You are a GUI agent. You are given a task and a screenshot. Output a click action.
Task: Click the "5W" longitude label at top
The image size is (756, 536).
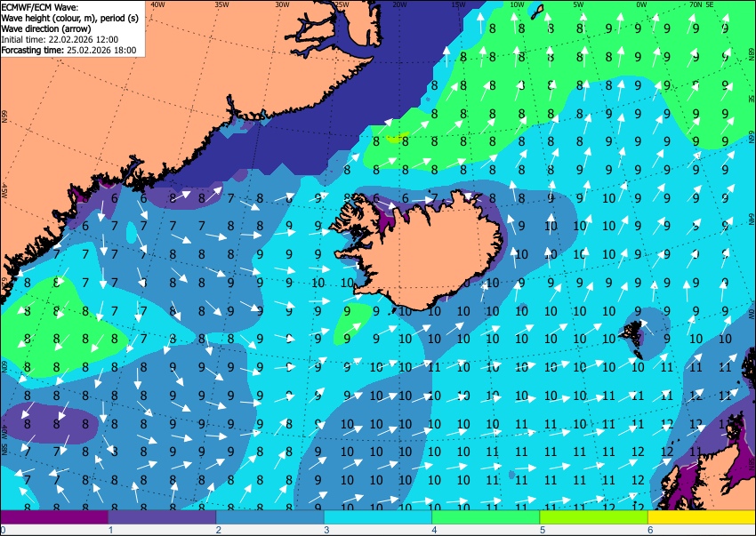(579, 4)
